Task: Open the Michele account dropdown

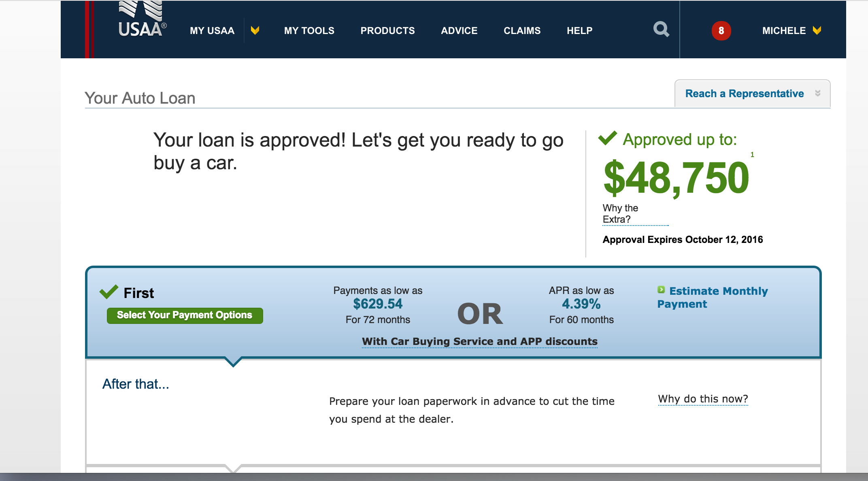Action: (791, 31)
